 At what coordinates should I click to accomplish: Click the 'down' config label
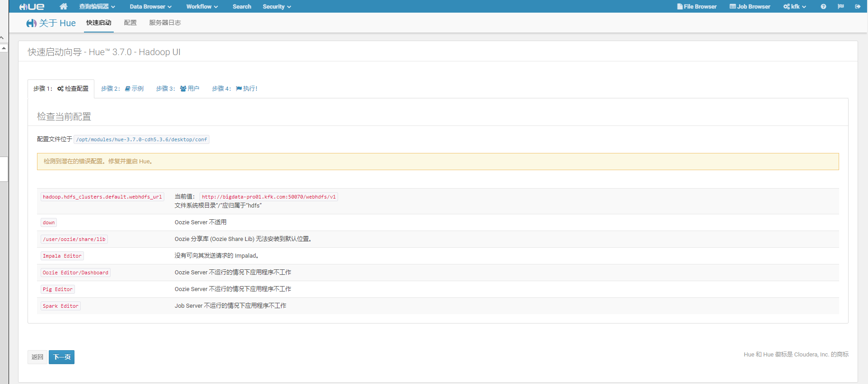tap(49, 222)
